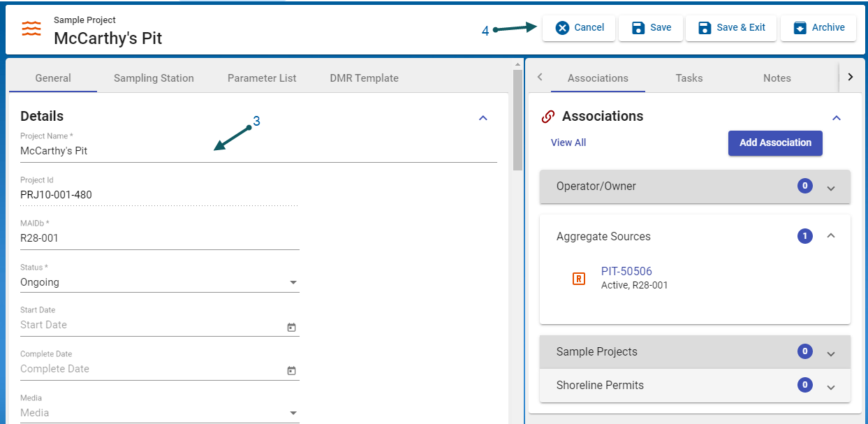Click the red Associations link icon
The image size is (868, 424).
[x=548, y=117]
